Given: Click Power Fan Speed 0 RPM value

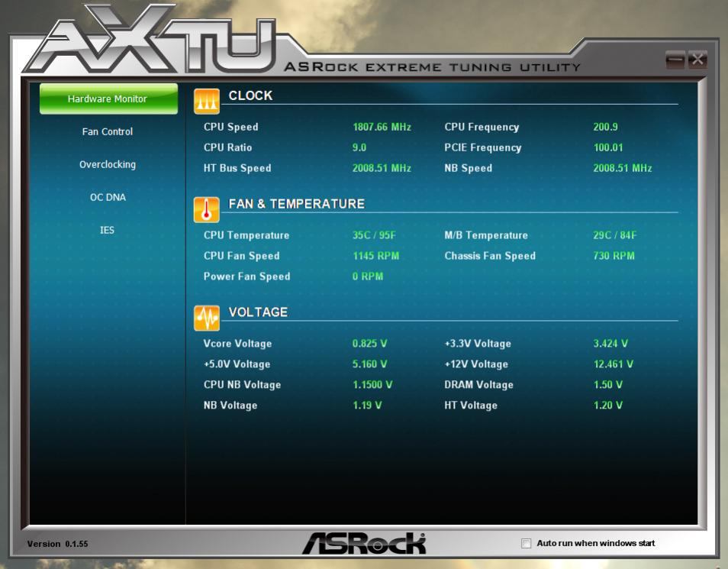Looking at the screenshot, I should point(368,276).
